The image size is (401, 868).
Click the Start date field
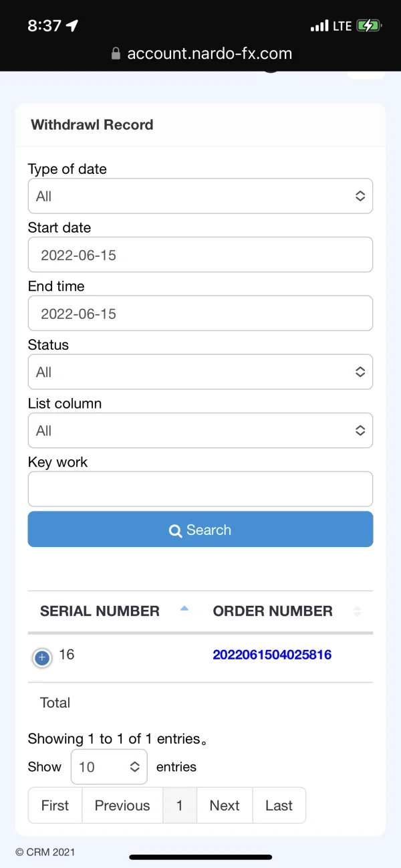coord(200,255)
